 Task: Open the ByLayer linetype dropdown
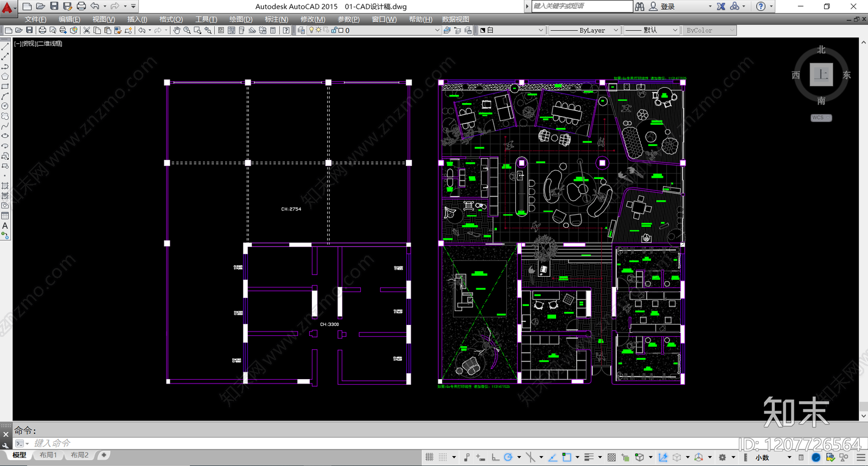(x=584, y=30)
